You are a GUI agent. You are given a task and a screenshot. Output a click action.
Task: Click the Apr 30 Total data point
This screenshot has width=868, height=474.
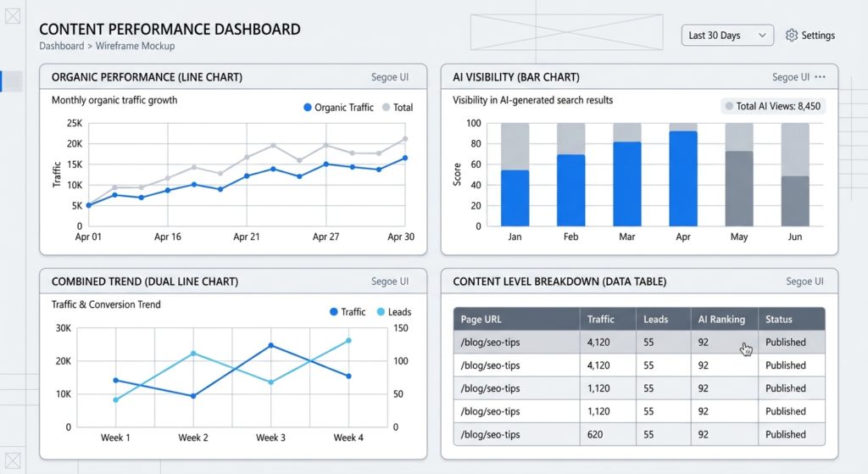405,139
